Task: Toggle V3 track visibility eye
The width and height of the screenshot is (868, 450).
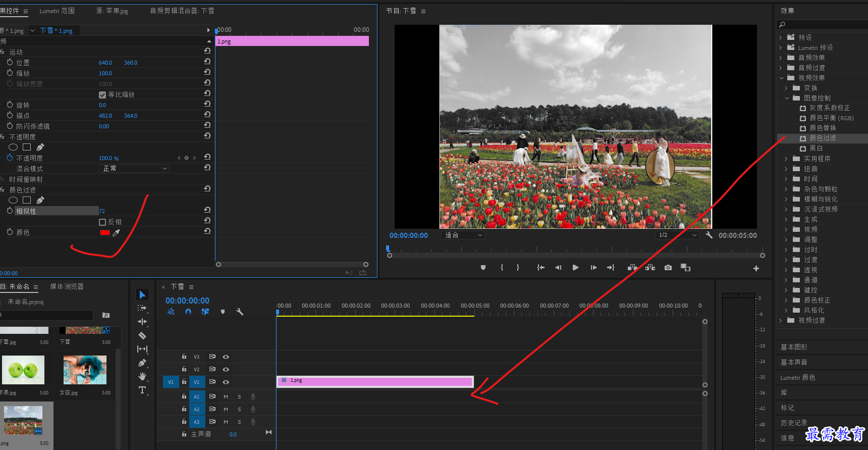Action: coord(226,357)
